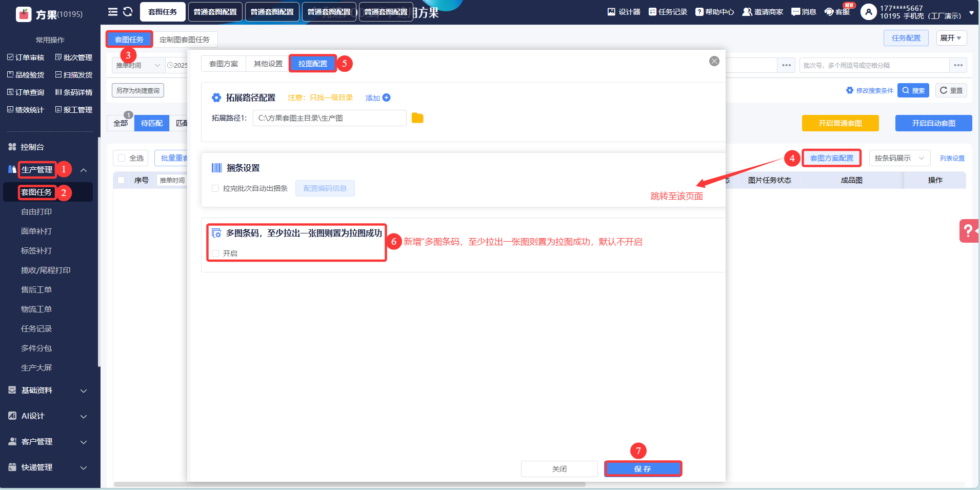
Task: Expand the 基础资料 menu chevron
Action: (x=84, y=390)
